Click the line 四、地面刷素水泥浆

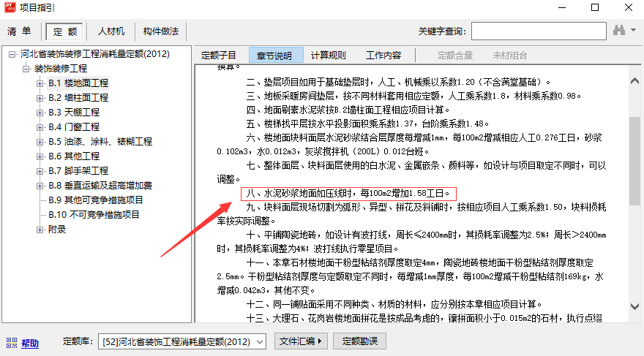tap(348, 110)
